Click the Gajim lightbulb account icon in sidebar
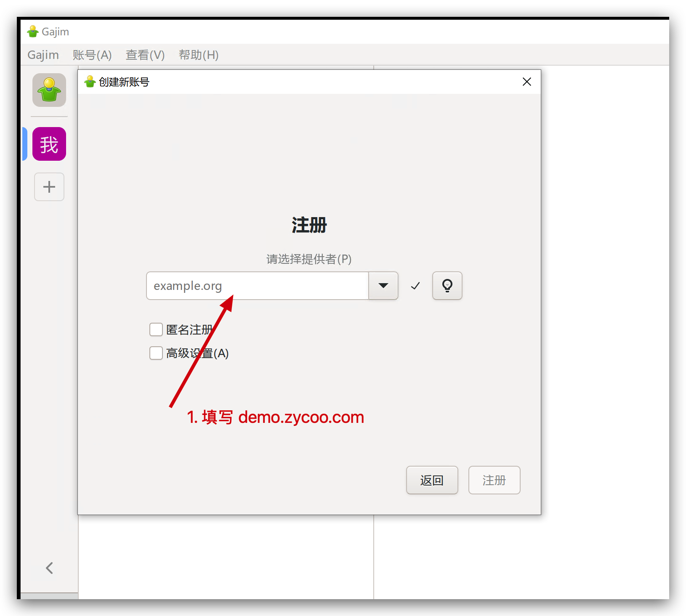Viewport: 686px width, 616px height. point(49,90)
